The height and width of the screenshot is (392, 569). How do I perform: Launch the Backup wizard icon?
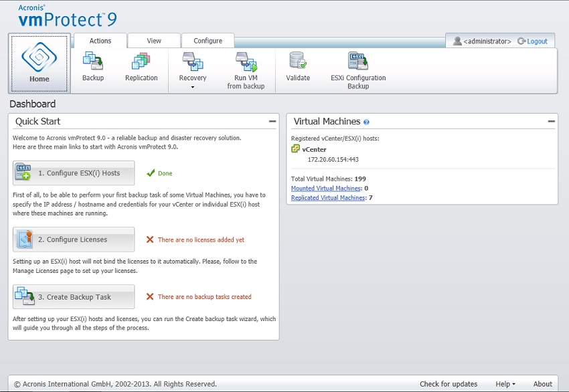(93, 61)
